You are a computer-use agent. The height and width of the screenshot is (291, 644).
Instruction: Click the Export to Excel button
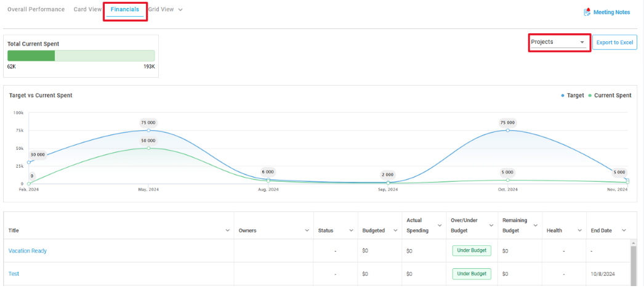coord(615,43)
